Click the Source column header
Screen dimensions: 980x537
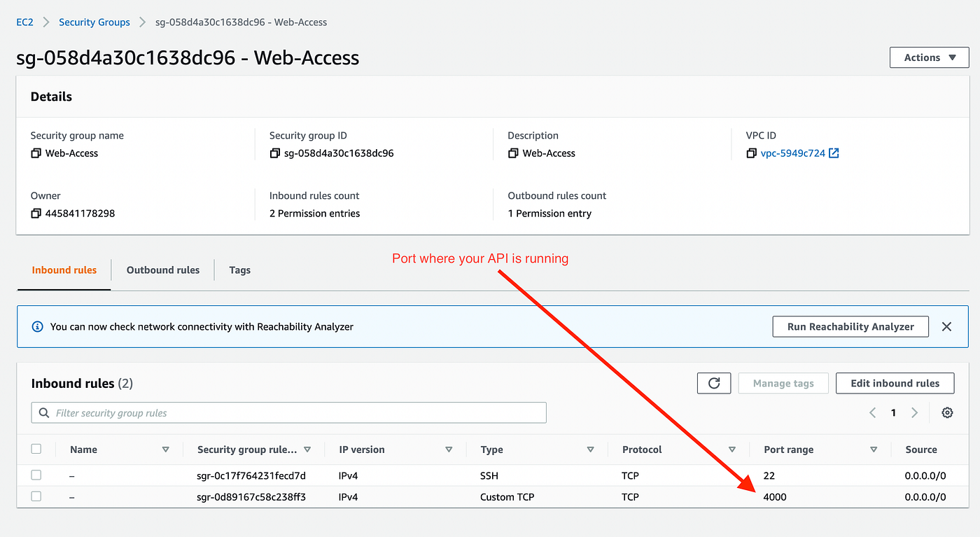point(920,449)
